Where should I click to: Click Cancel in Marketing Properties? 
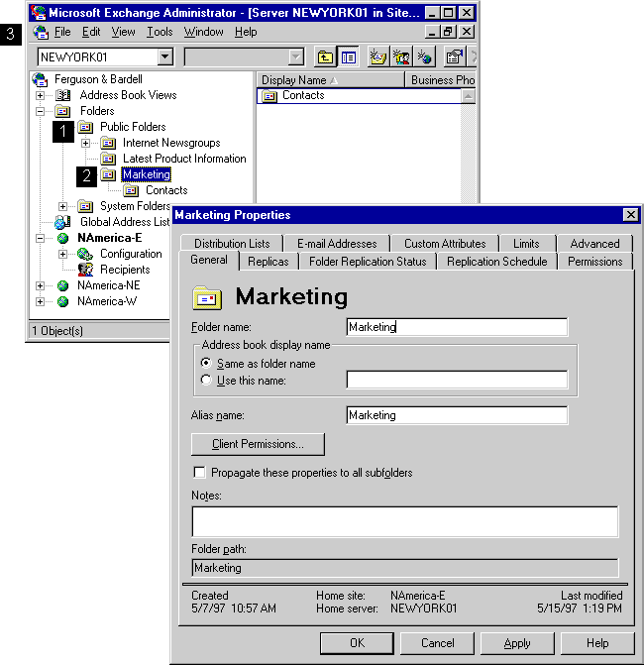pyautogui.click(x=437, y=643)
